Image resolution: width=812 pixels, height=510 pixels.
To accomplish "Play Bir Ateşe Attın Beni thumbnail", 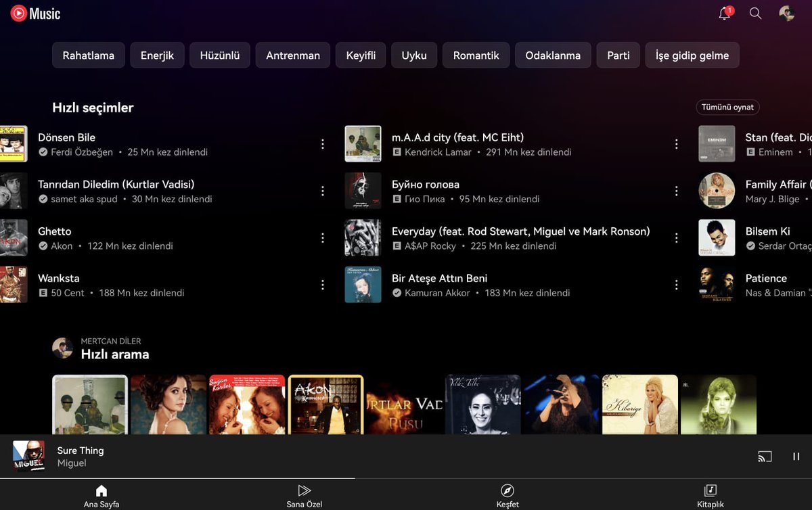I will pos(363,285).
